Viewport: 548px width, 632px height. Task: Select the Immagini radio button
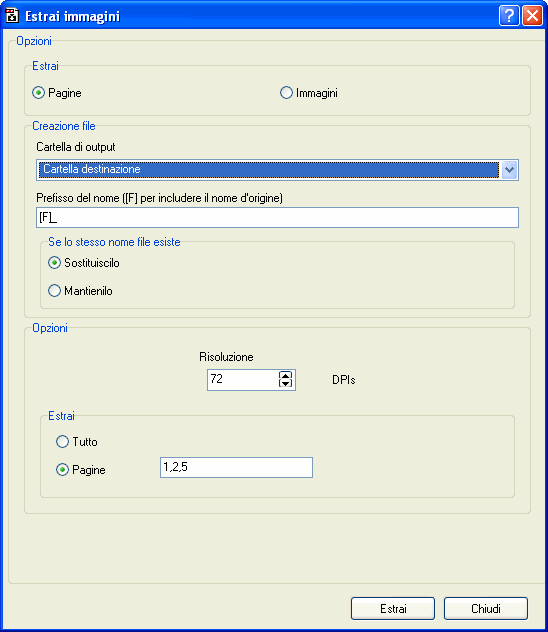(286, 93)
